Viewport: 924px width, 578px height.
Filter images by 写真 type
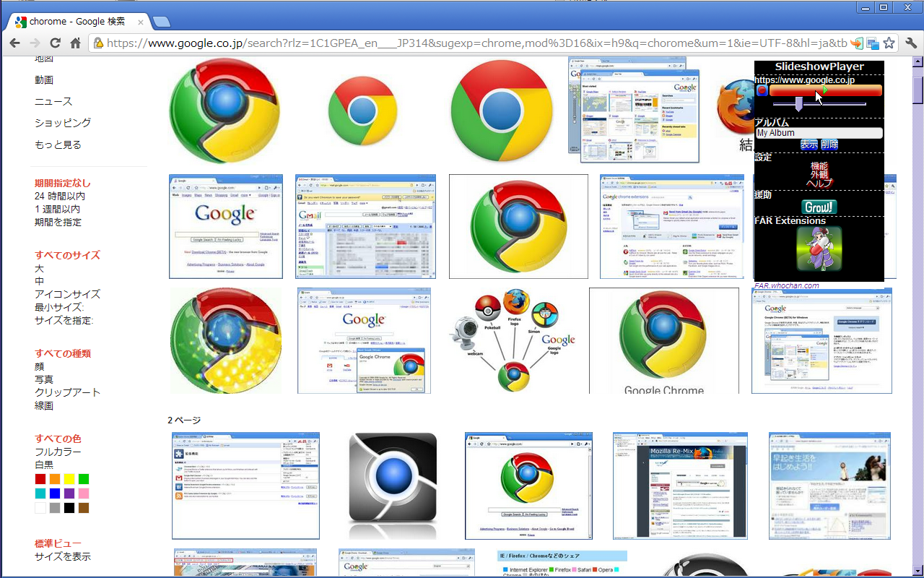pos(44,379)
